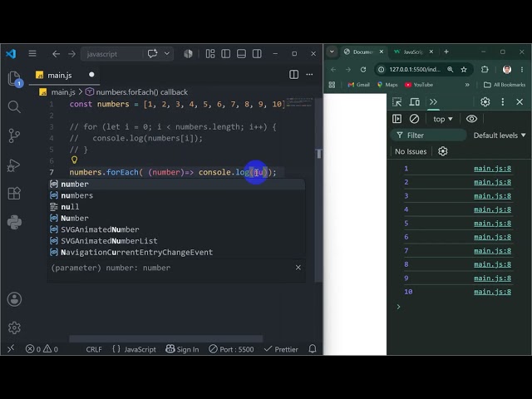The width and height of the screenshot is (532, 399).
Task: Open the Chrome tab search dropdown
Action: point(332,52)
